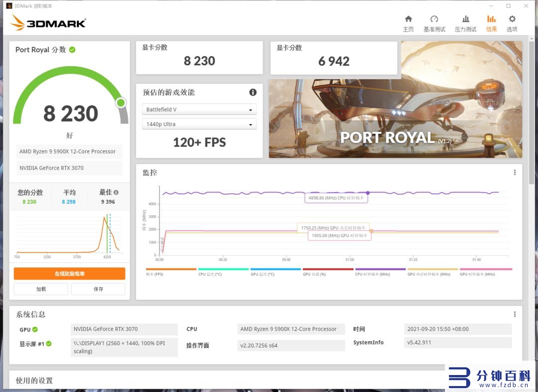Click the 120+ FPS estimate
This screenshot has height=392, width=538.
(199, 142)
